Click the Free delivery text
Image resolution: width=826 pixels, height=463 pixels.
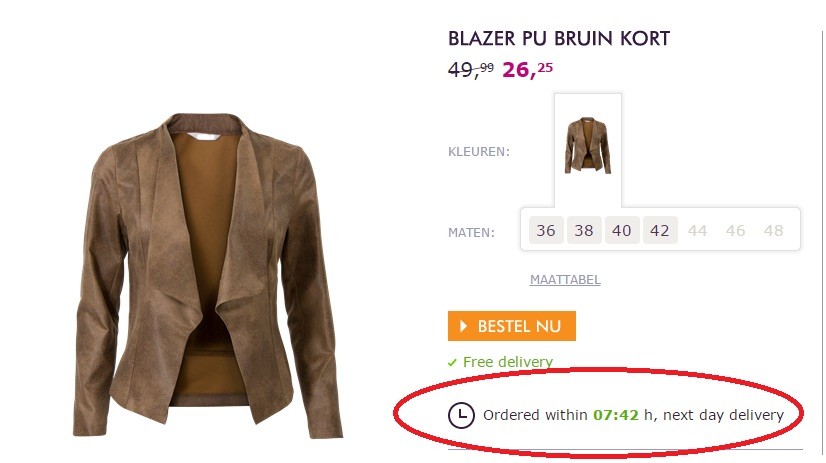tap(508, 362)
